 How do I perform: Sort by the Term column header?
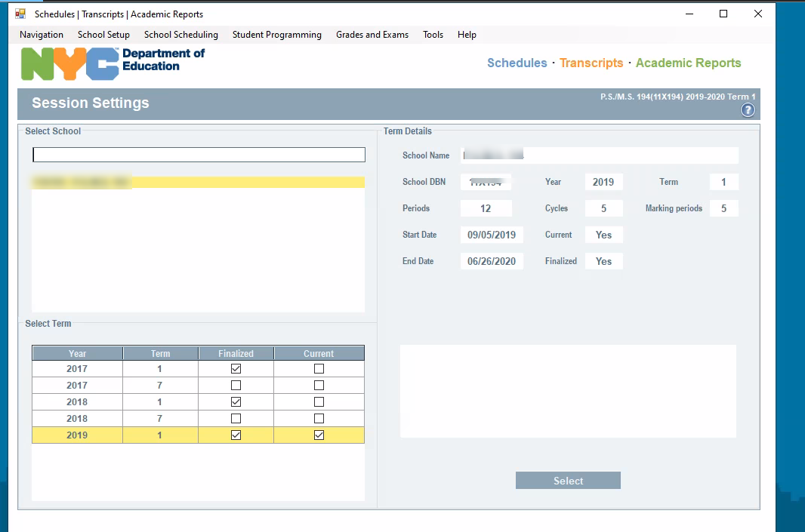pyautogui.click(x=160, y=353)
